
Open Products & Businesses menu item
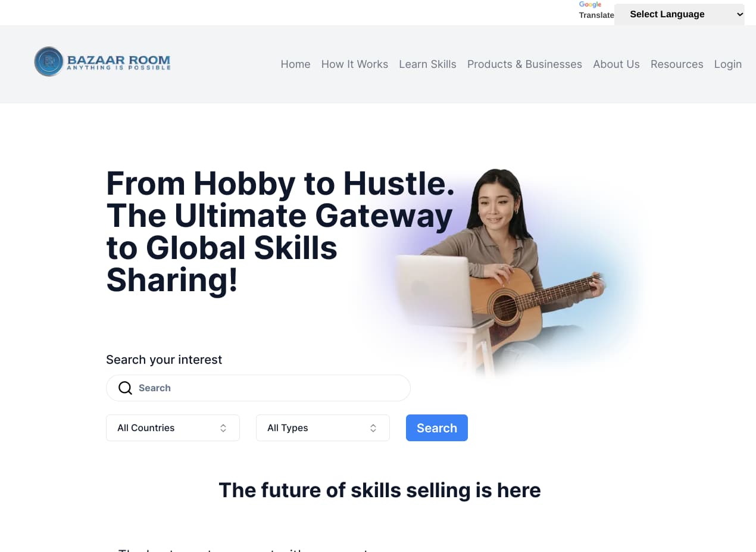pyautogui.click(x=524, y=64)
